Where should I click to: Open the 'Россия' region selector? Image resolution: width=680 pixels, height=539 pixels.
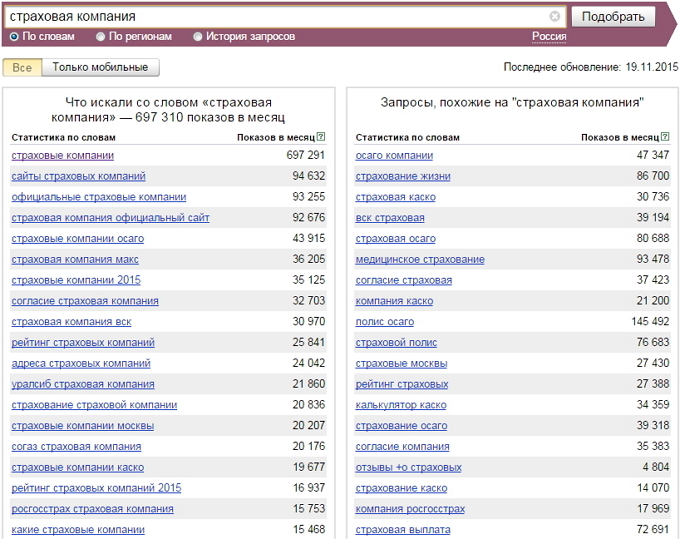click(549, 36)
